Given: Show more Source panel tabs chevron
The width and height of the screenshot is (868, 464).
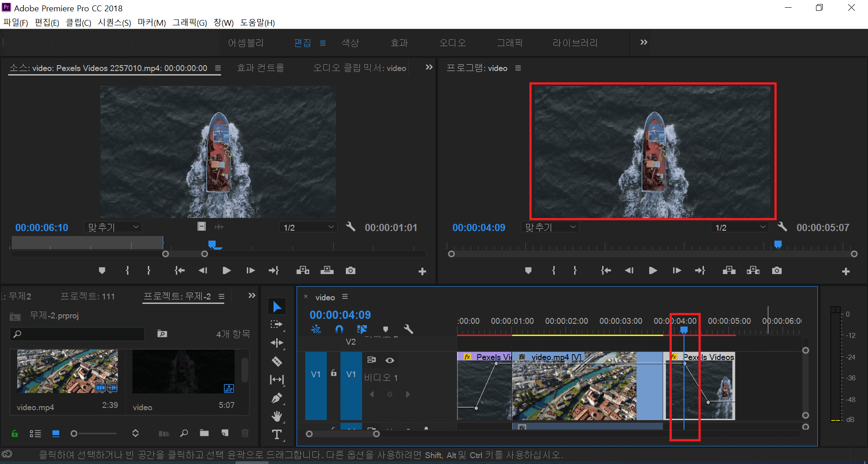Looking at the screenshot, I should (429, 67).
